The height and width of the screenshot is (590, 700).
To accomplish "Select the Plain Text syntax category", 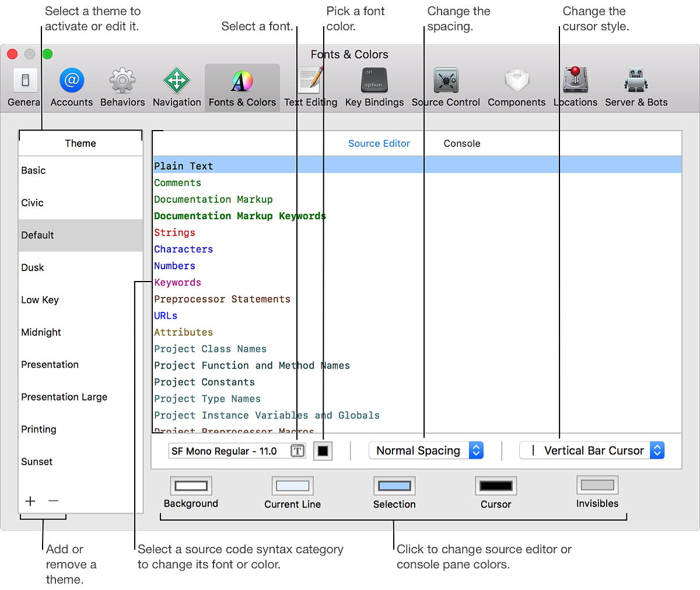I will (417, 166).
